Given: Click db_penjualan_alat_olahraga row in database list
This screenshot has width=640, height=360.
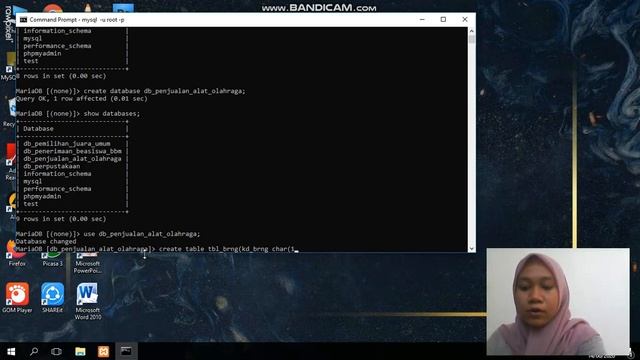Looking at the screenshot, I should [72, 159].
